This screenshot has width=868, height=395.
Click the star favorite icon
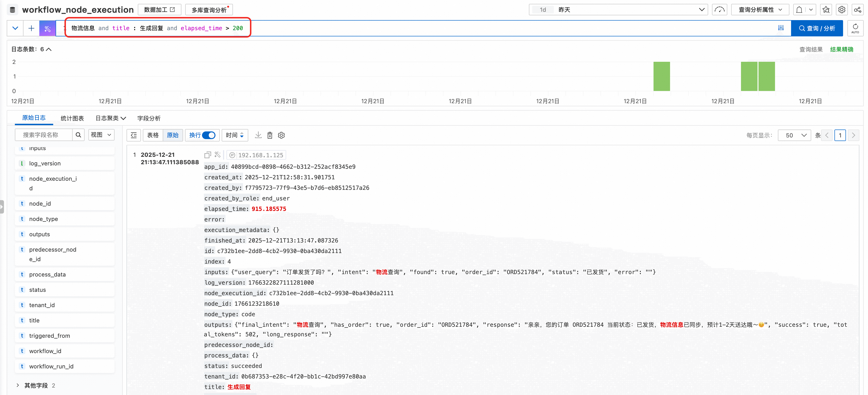click(826, 10)
